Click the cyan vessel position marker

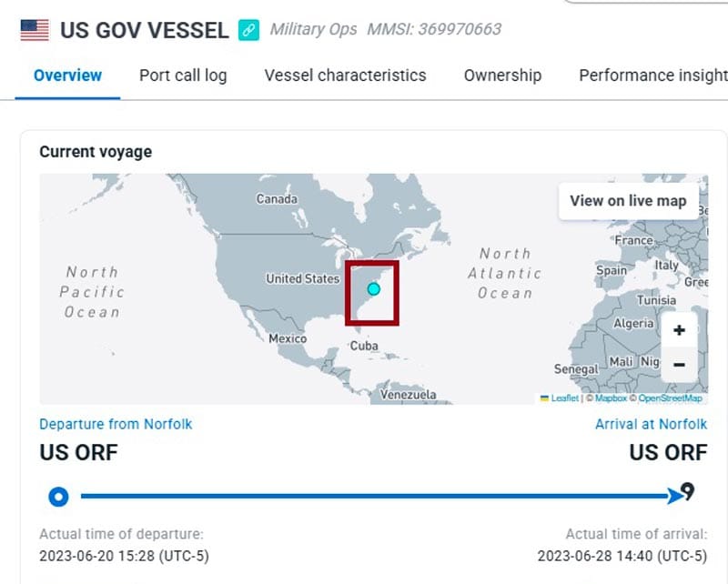point(373,289)
